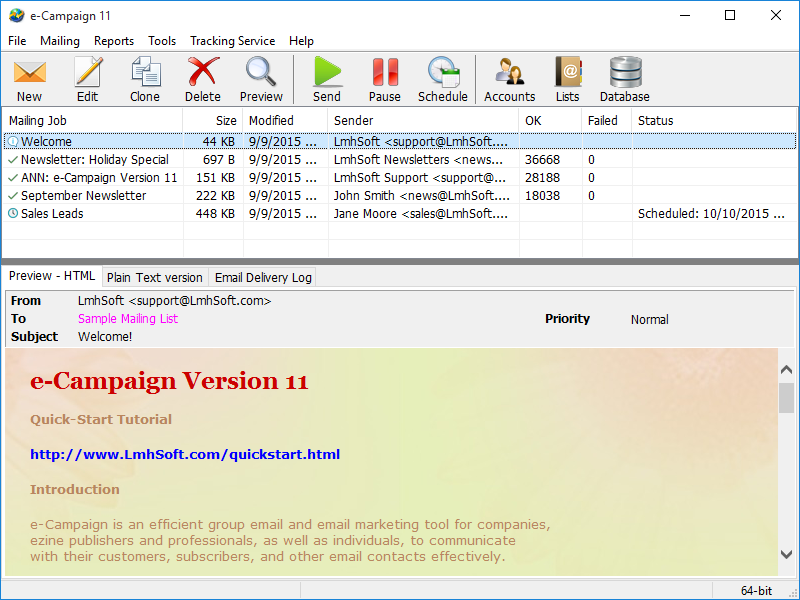
Task: Open the Database toolbar icon
Action: tap(625, 80)
